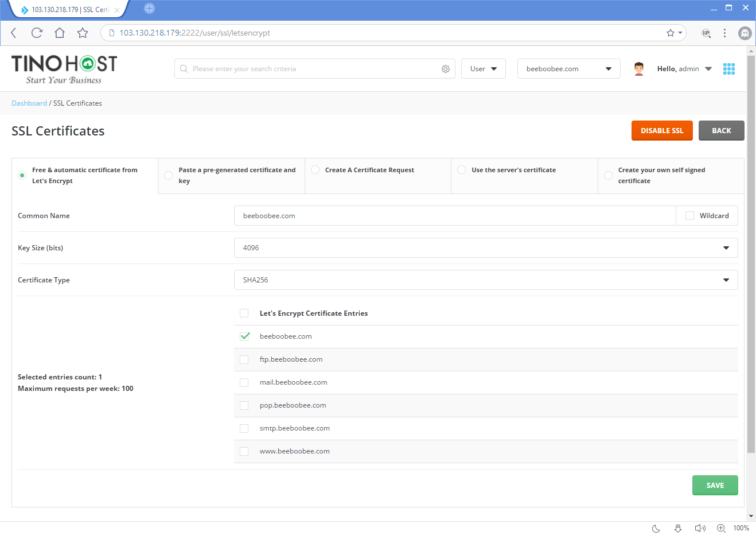Image resolution: width=756 pixels, height=535 pixels.
Task: Open search settings gear icon
Action: pyautogui.click(x=445, y=69)
